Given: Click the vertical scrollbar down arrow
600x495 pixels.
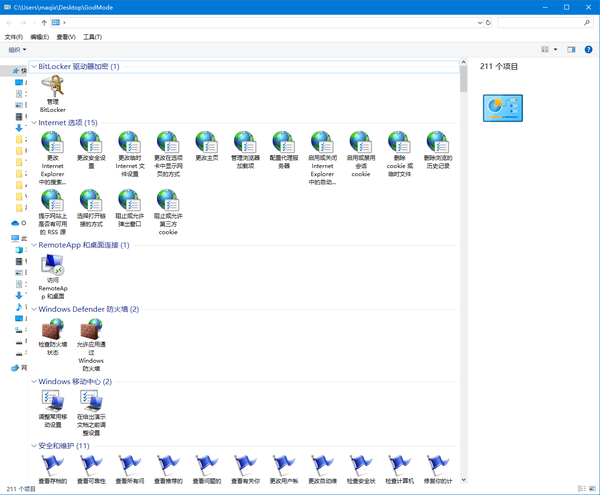Looking at the screenshot, I should (463, 479).
